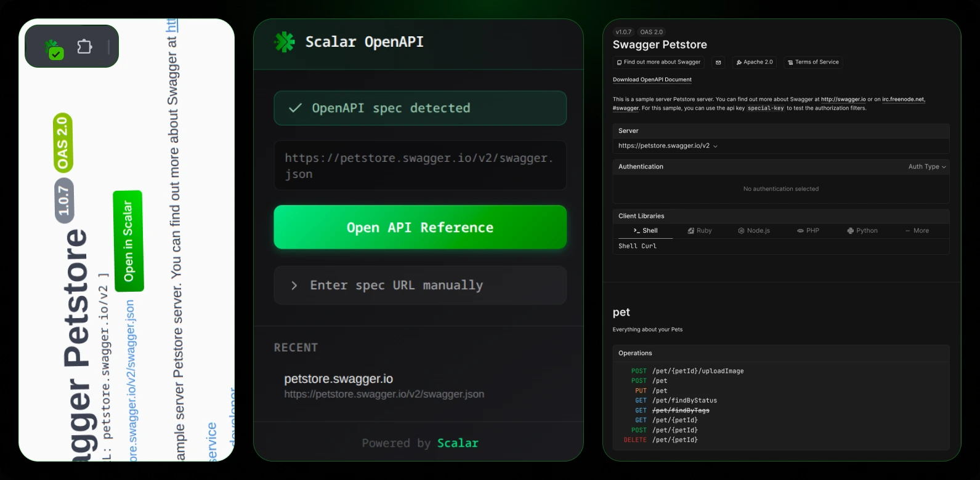Open the DELETE /pet/{petId} operation
Screen dimensions: 980x480
pyautogui.click(x=660, y=440)
